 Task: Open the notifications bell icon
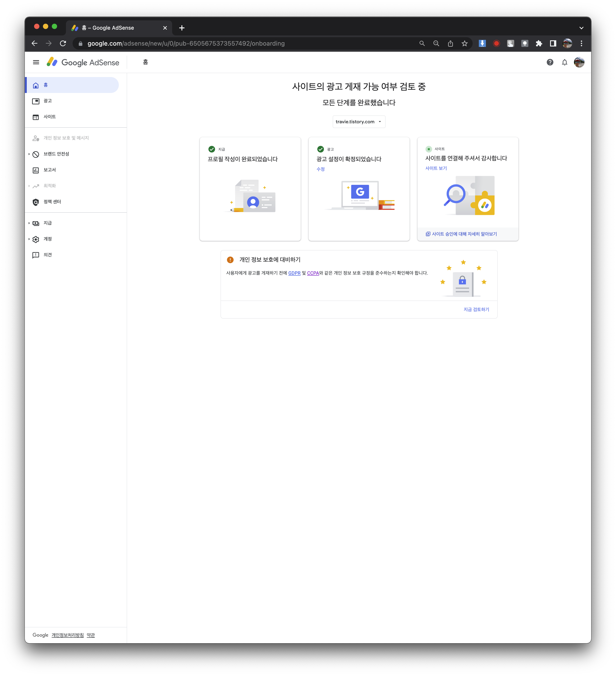tap(564, 62)
